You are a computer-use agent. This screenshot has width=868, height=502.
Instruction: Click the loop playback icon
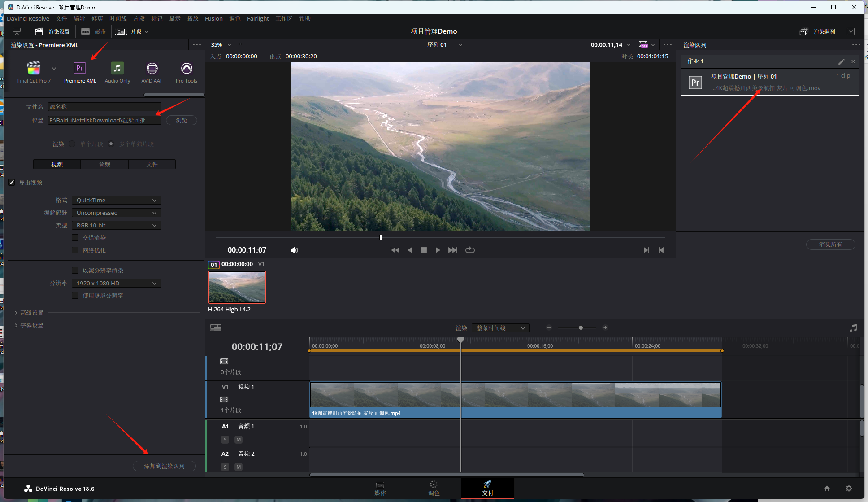470,250
